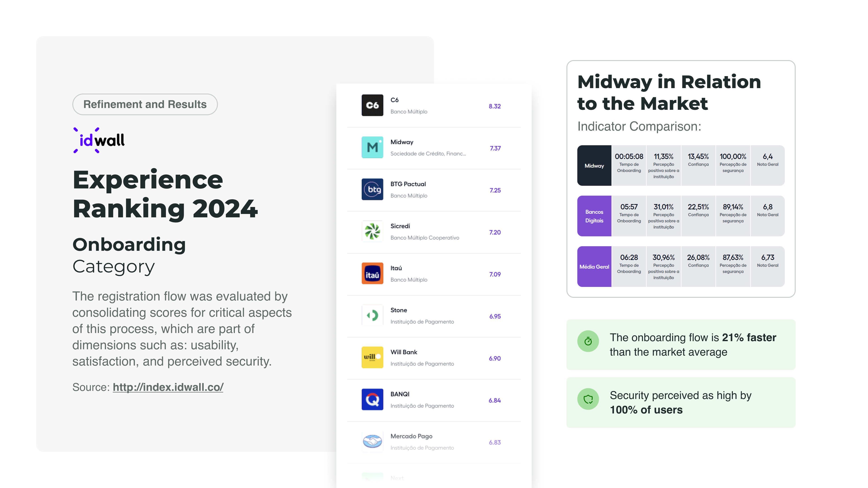This screenshot has width=868, height=488.
Task: Click the Sicredi green pinwheel logo
Action: [372, 231]
